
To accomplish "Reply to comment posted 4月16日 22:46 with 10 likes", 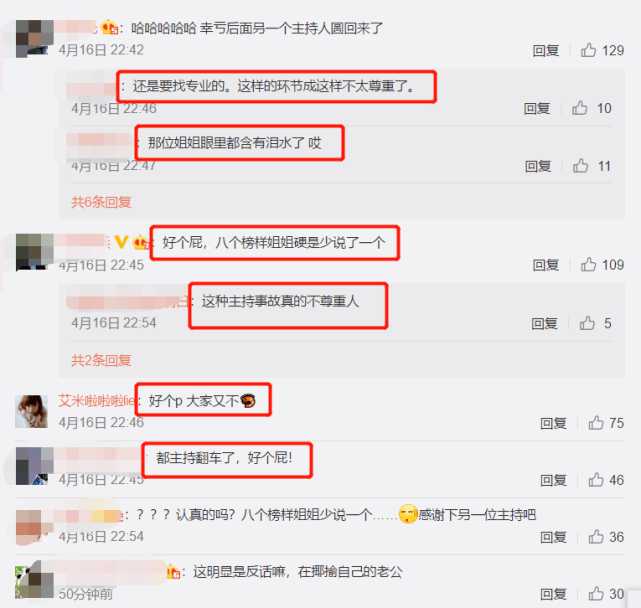I will (537, 109).
